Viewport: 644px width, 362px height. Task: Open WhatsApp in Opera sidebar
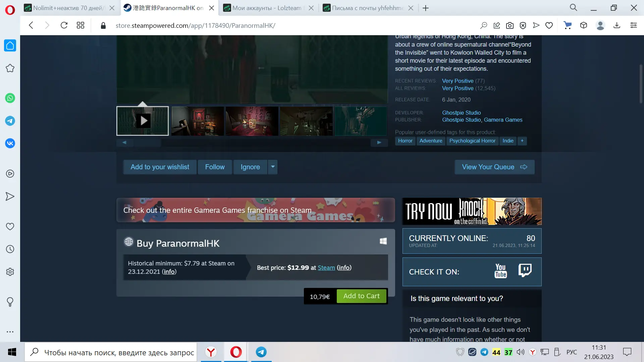(x=10, y=98)
